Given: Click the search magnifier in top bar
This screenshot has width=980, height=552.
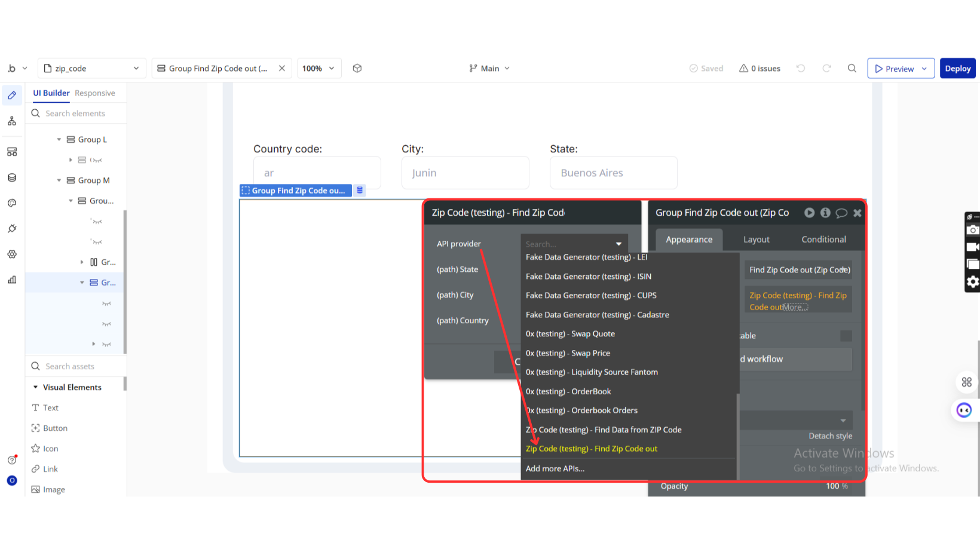Looking at the screenshot, I should (852, 69).
